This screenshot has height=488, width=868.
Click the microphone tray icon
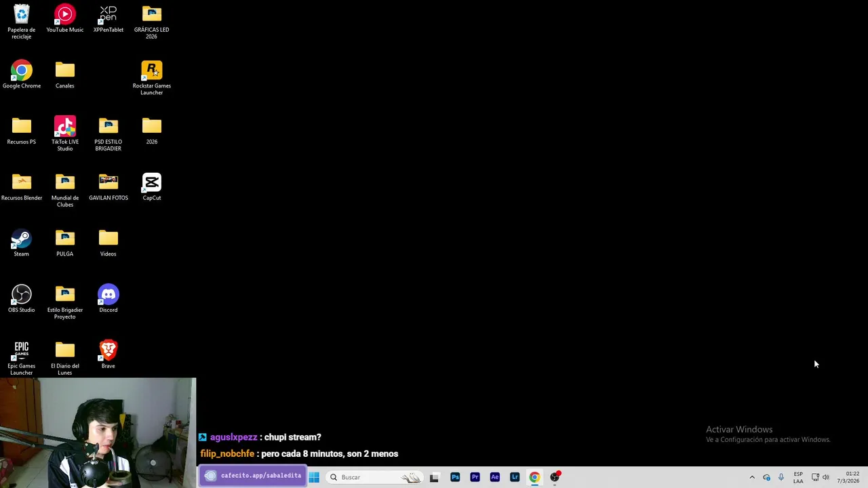pos(781,477)
